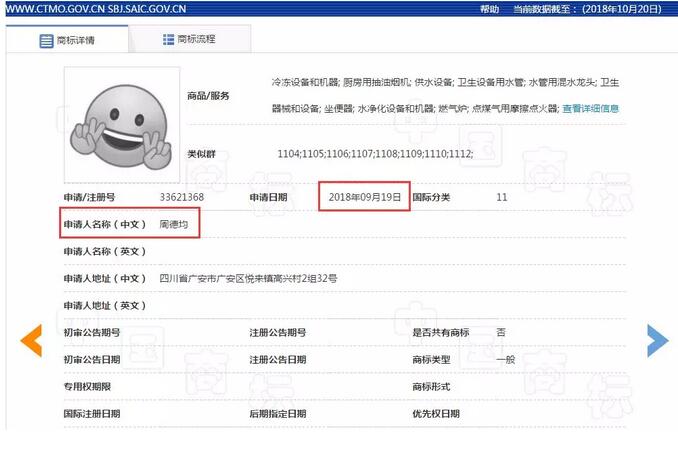The image size is (678, 457).
Task: Click the 商标详情 tab document icon
Action: (x=46, y=41)
